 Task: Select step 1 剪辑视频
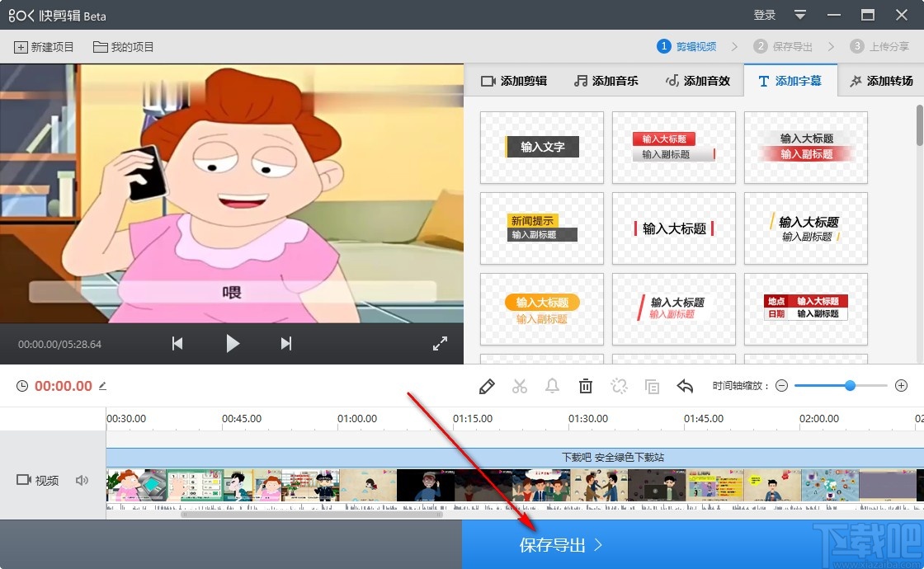(686, 46)
